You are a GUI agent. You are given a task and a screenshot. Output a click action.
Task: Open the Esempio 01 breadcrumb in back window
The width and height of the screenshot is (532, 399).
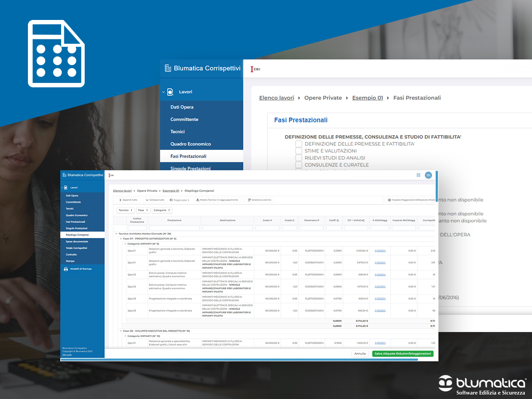tap(368, 98)
